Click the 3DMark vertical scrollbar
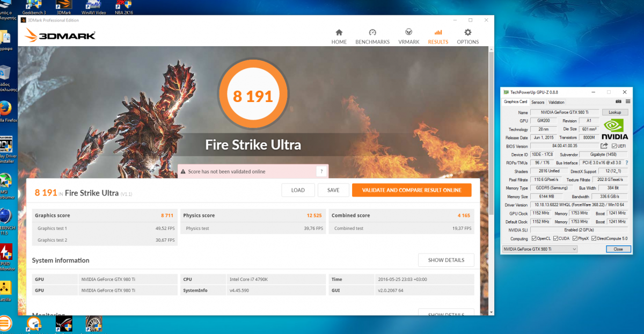The image size is (644, 334). point(491,134)
